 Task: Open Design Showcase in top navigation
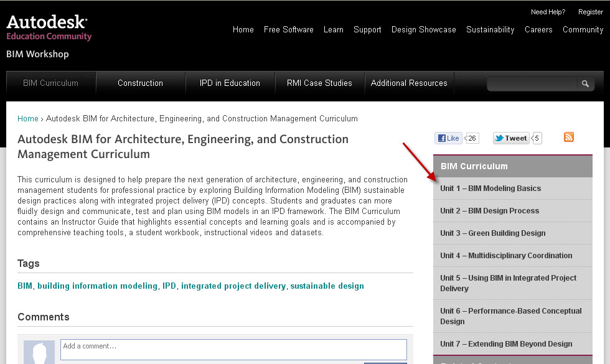(x=424, y=30)
